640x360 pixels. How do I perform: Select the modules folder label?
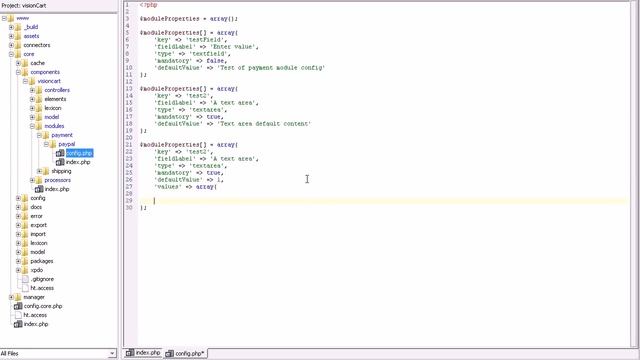(54, 126)
